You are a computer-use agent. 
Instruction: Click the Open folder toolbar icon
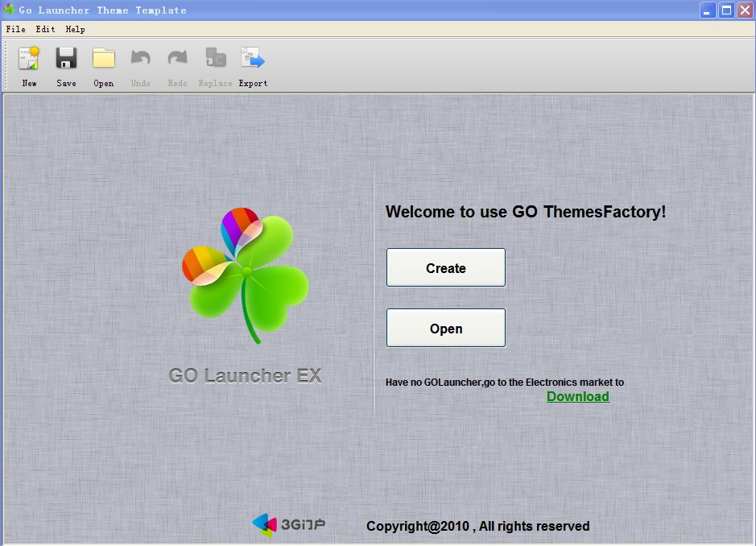(x=104, y=58)
